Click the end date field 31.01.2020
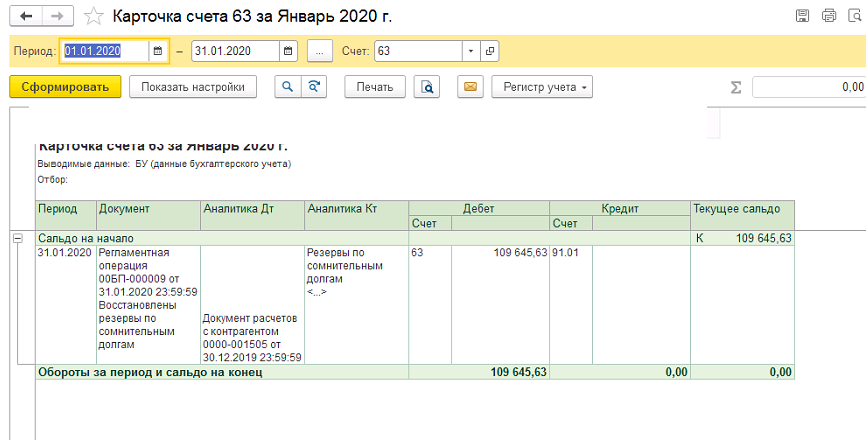Image resolution: width=866 pixels, height=440 pixels. pyautogui.click(x=235, y=51)
